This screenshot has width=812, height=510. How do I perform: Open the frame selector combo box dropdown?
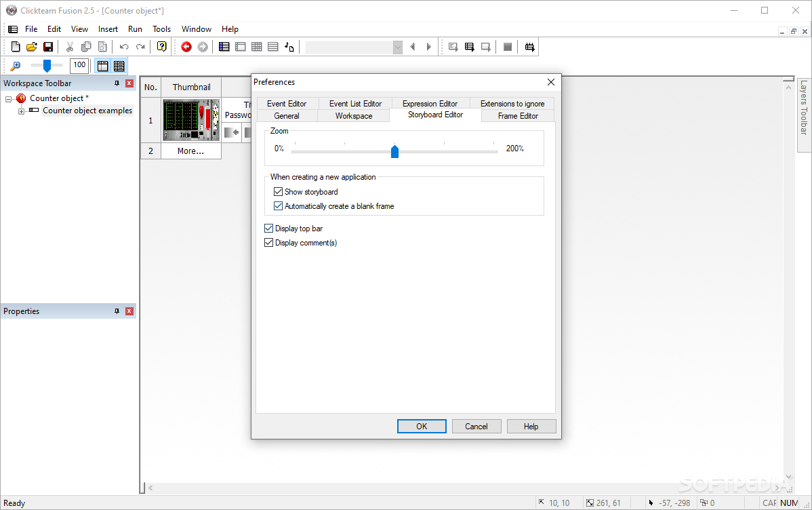tap(397, 47)
